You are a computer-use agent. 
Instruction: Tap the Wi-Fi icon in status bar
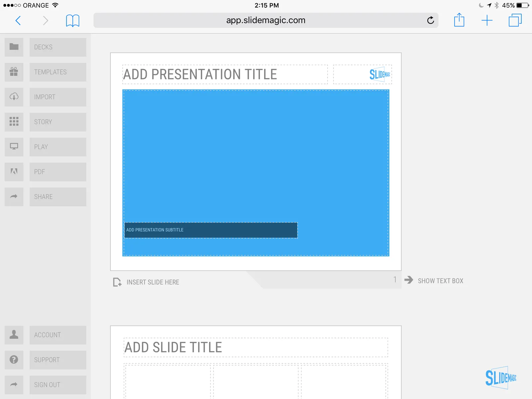tap(55, 5)
